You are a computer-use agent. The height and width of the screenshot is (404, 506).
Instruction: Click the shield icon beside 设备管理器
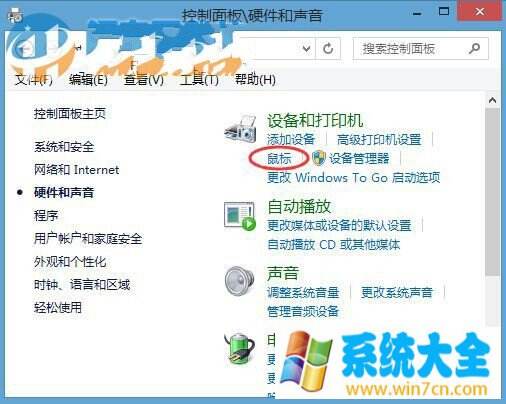tap(319, 158)
